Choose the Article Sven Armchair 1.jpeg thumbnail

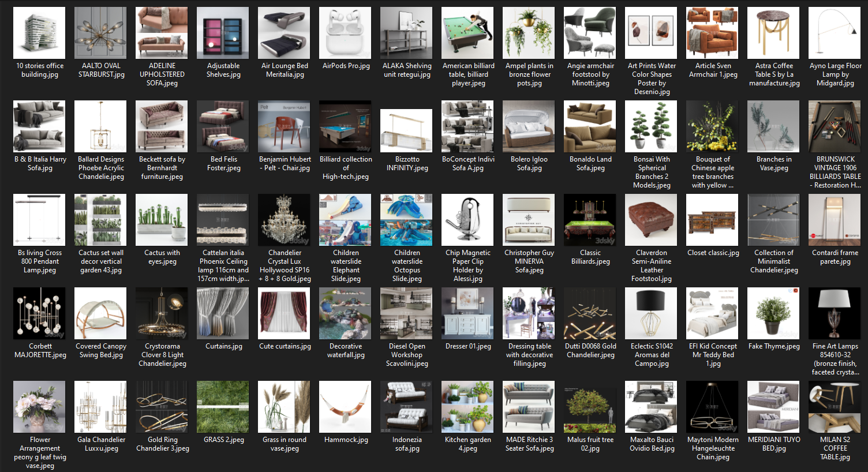coord(713,33)
